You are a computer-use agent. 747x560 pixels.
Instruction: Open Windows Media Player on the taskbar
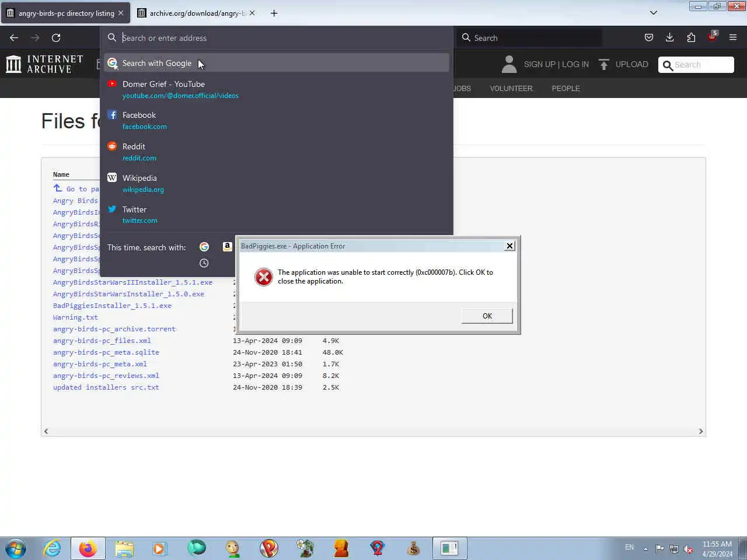[x=159, y=548]
